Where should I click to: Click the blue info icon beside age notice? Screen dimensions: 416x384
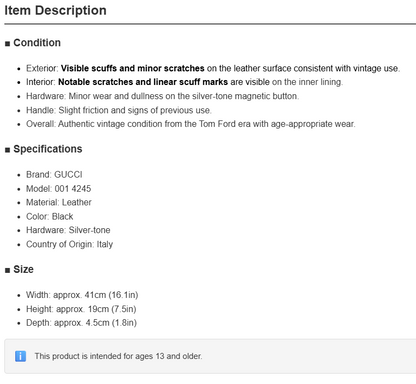coord(20,356)
